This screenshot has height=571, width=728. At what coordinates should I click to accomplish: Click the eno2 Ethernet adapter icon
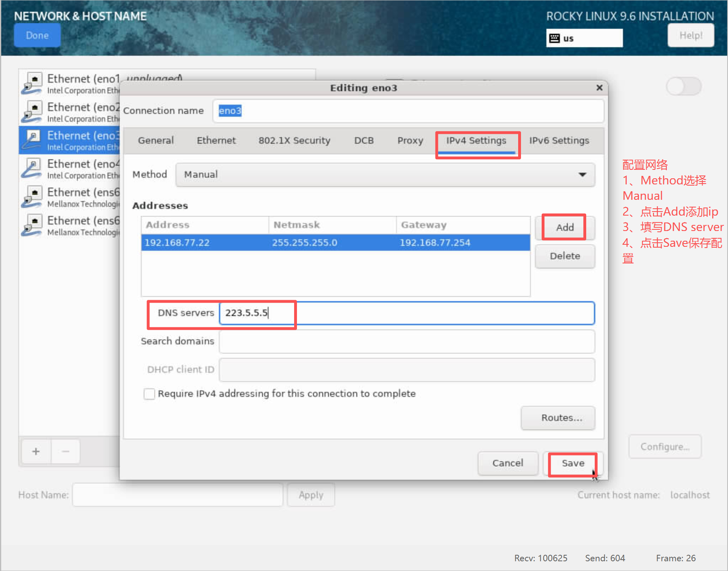click(x=32, y=112)
